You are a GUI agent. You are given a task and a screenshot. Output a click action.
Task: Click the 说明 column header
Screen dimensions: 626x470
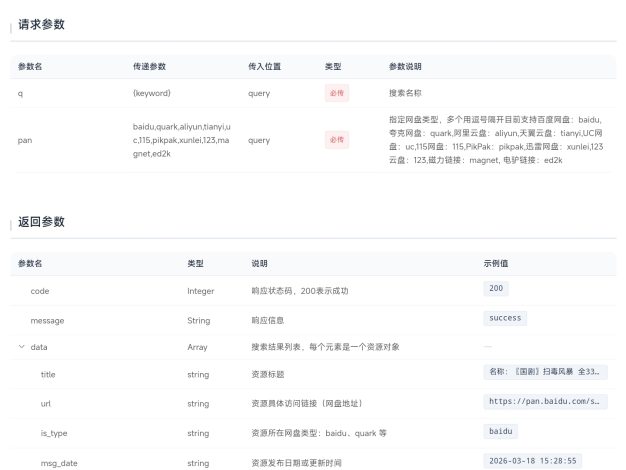(x=260, y=264)
